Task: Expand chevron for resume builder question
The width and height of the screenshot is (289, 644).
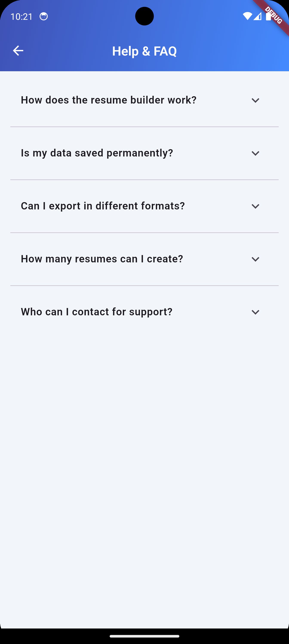Action: click(x=255, y=100)
